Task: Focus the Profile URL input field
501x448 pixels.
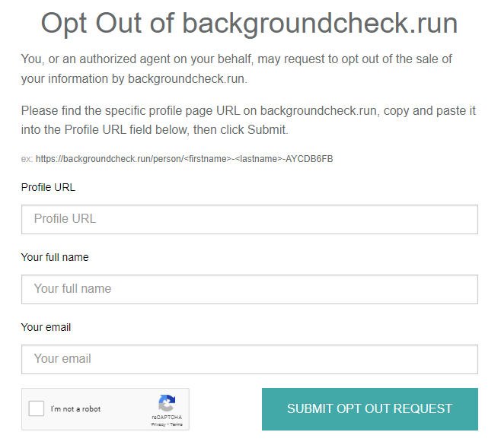Action: pyautogui.click(x=249, y=219)
